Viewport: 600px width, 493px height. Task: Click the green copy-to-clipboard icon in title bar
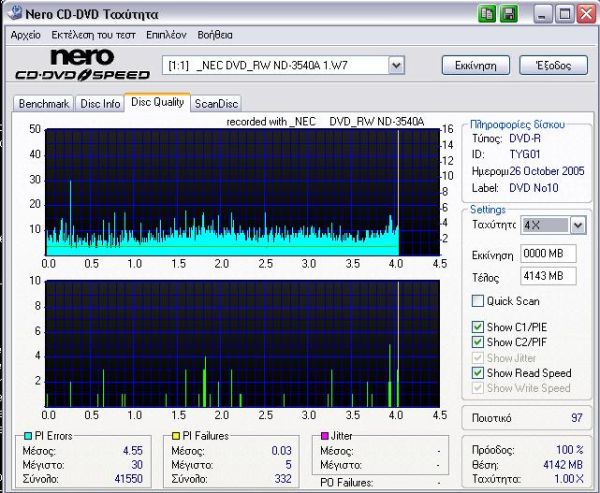[x=487, y=14]
